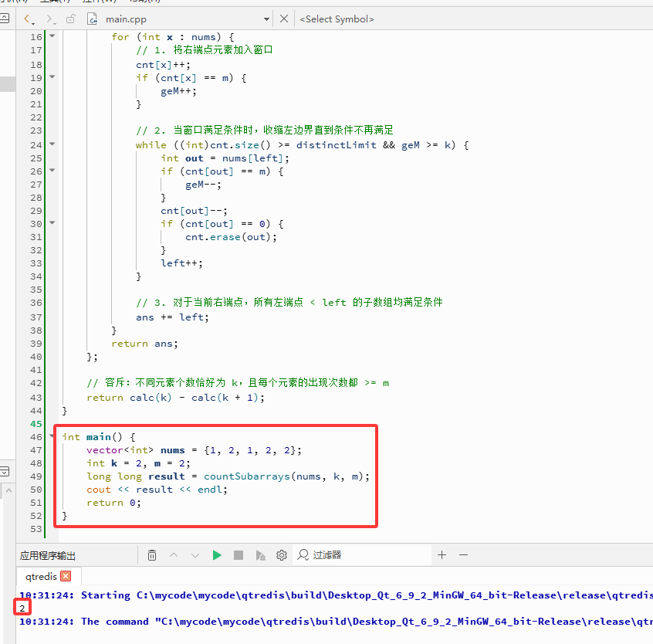653x644 pixels.
Task: Click the 'left++;' statement on line 33
Action: (181, 263)
